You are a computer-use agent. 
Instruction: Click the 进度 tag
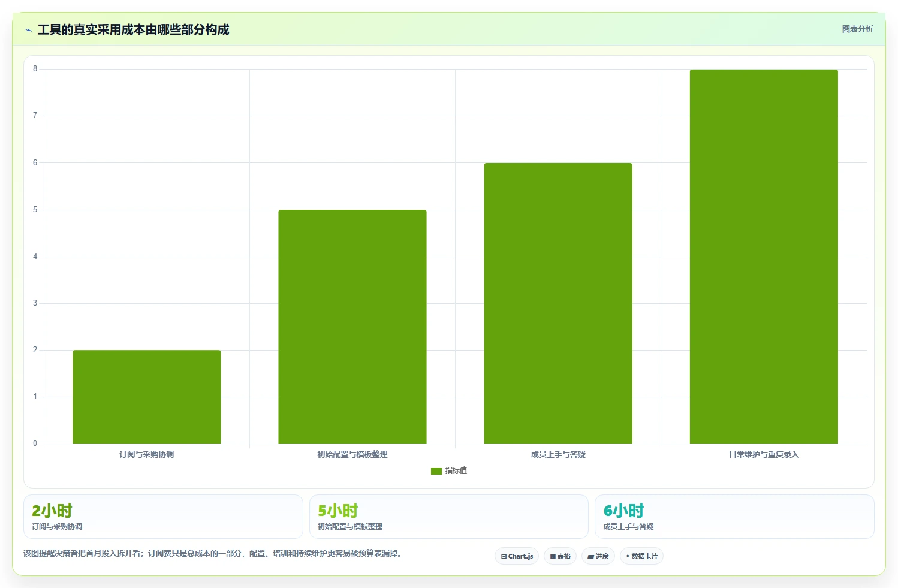coord(598,556)
